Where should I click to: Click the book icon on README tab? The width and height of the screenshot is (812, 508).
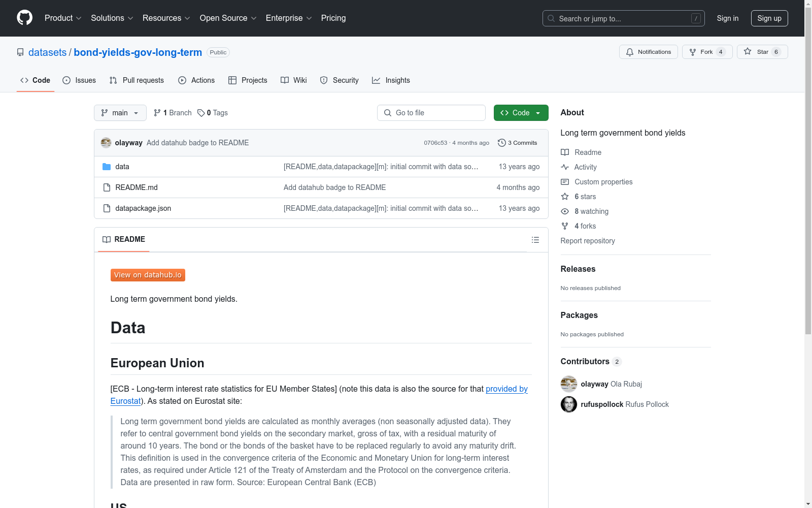point(107,239)
